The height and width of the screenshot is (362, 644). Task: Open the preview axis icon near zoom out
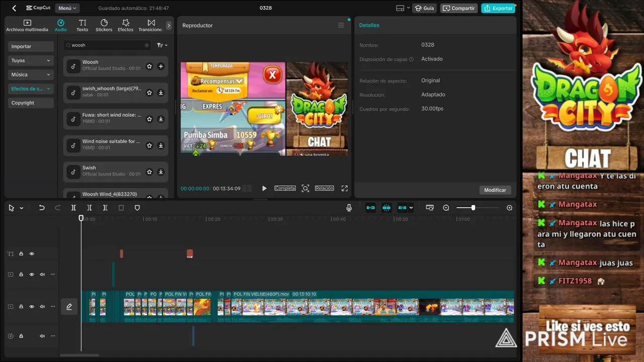[x=430, y=208]
